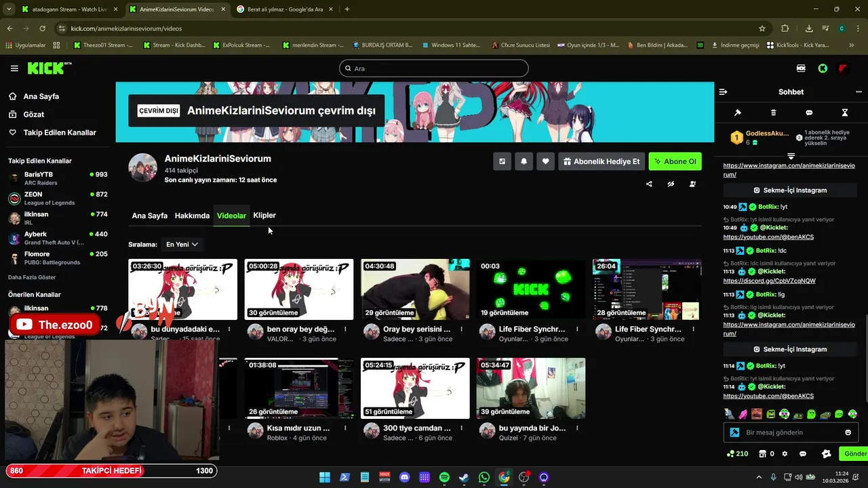Select the Videolar tab
868x488 pixels.
coord(231,216)
